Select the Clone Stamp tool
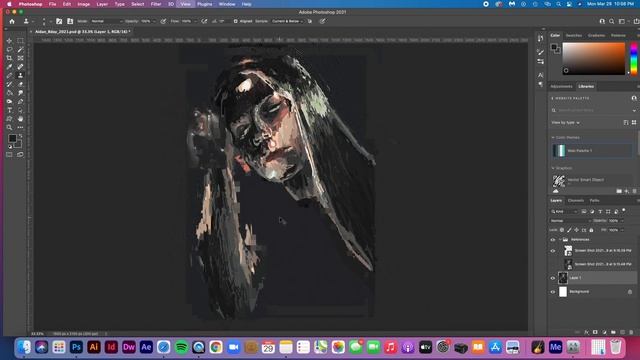This screenshot has height=360, width=640. pyautogui.click(x=20, y=76)
